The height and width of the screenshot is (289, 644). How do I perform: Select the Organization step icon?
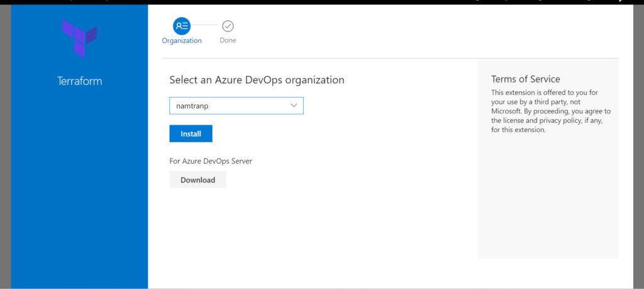(x=182, y=26)
